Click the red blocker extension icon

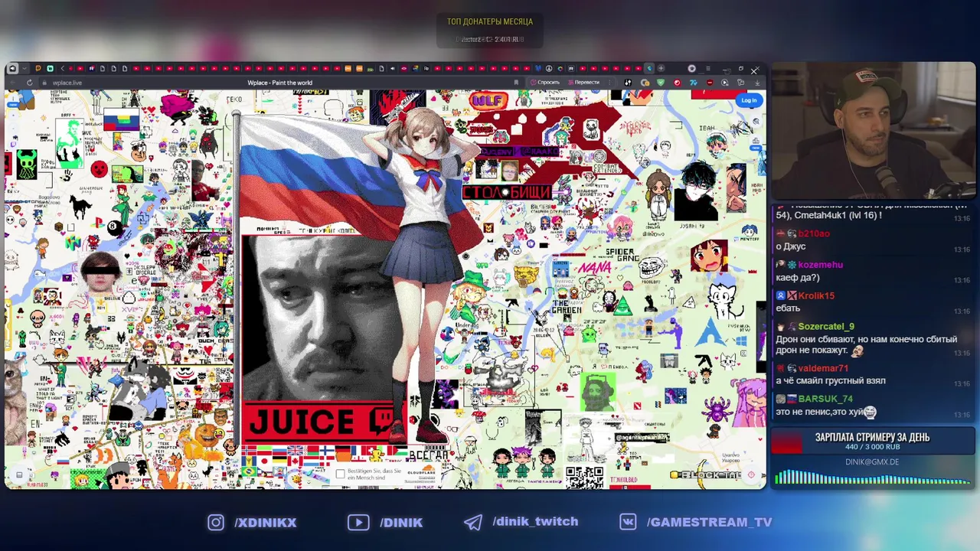coord(710,82)
